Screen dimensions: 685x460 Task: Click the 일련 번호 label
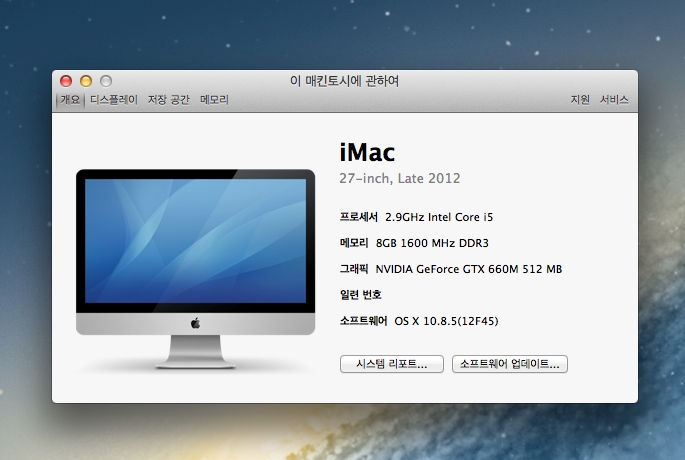tap(360, 295)
